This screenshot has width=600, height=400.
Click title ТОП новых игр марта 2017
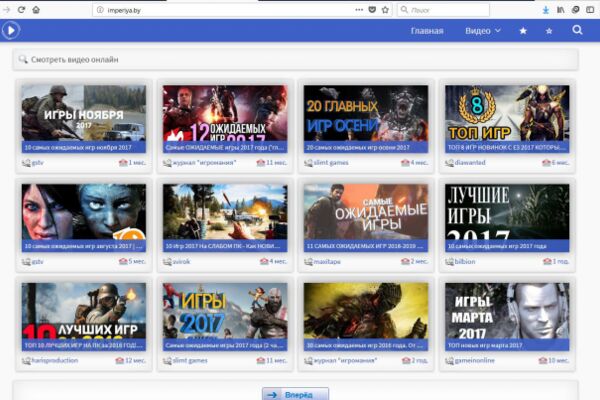tap(485, 345)
